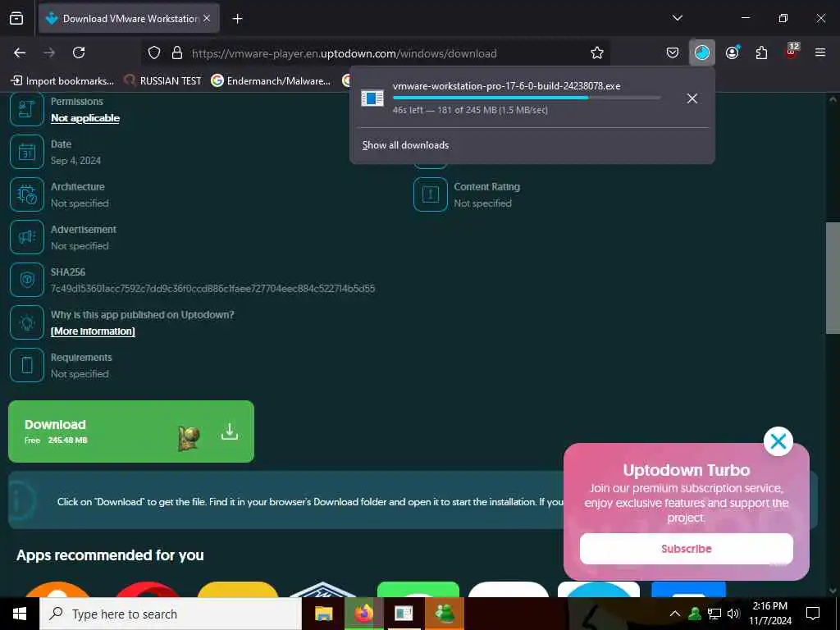Click the SHA256 shield icon

click(x=27, y=280)
